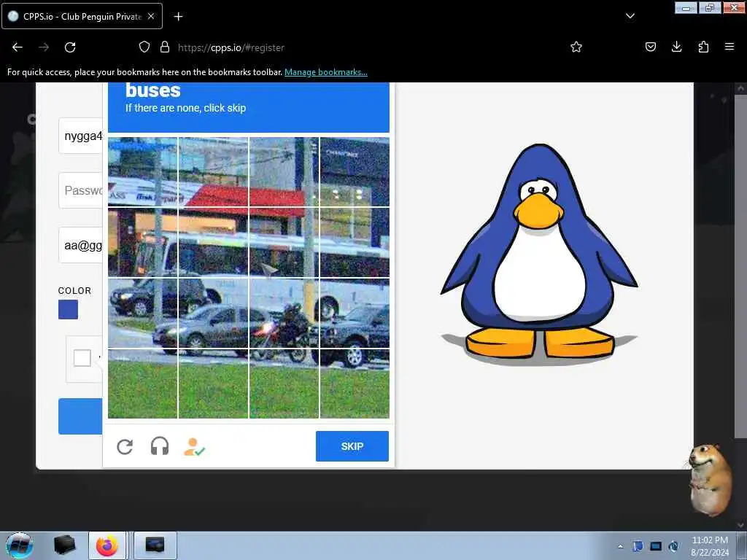The width and height of the screenshot is (747, 560).
Task: Open the black box taskbar app
Action: [x=65, y=545]
